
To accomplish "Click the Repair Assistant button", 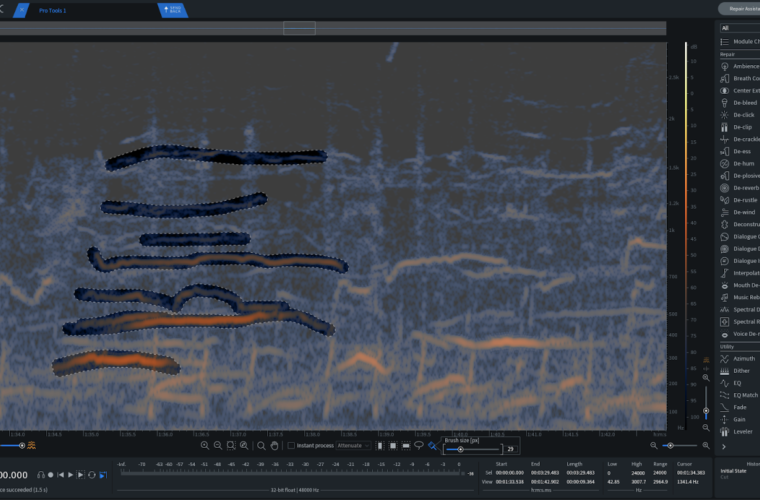I will [x=738, y=8].
